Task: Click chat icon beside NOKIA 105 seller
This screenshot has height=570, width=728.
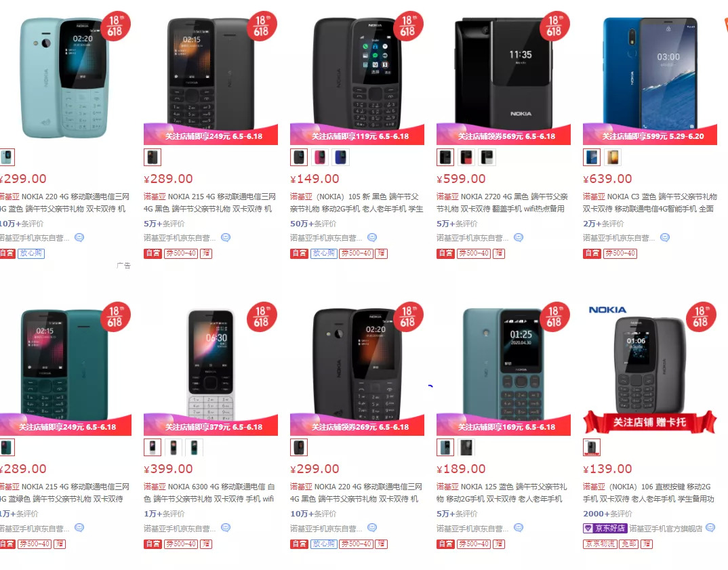Action: point(372,238)
